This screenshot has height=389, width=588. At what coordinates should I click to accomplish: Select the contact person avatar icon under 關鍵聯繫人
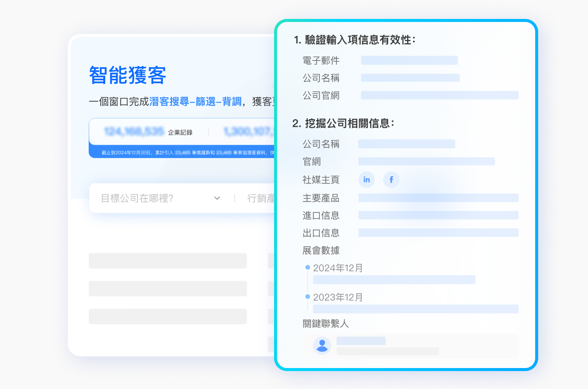[x=322, y=345]
